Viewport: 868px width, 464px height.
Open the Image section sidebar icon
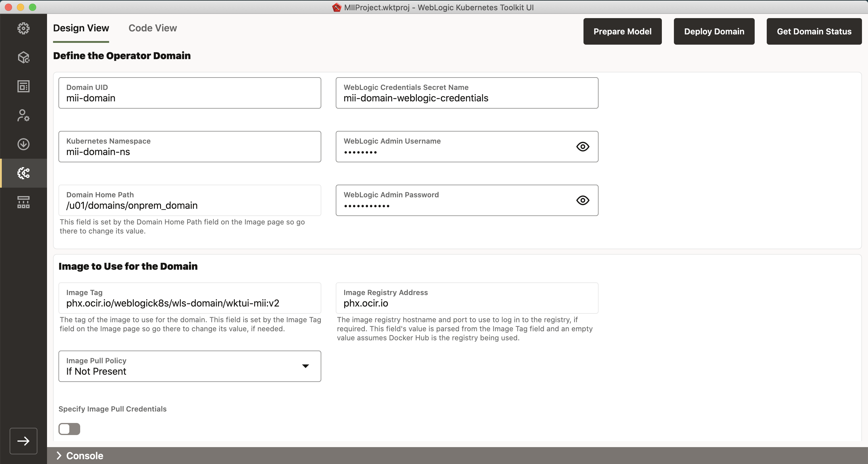click(23, 86)
